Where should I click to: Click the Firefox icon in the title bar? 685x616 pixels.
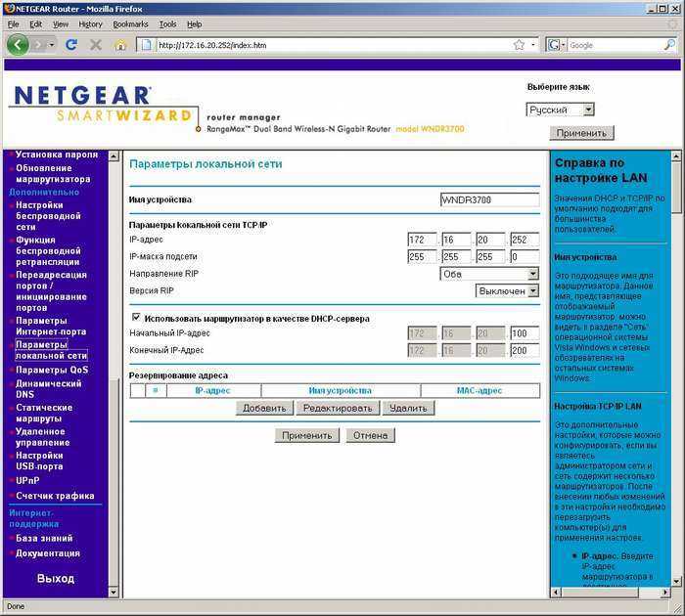click(x=9, y=8)
